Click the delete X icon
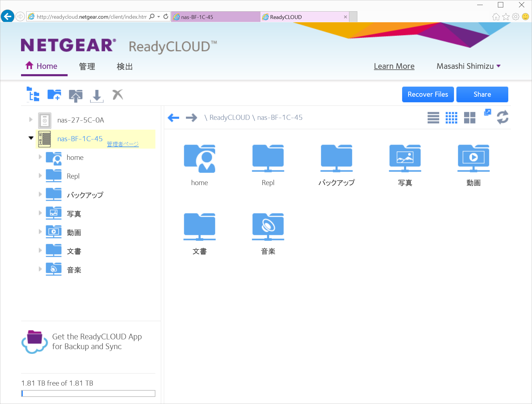Screen dimensions: 532x404 point(118,95)
